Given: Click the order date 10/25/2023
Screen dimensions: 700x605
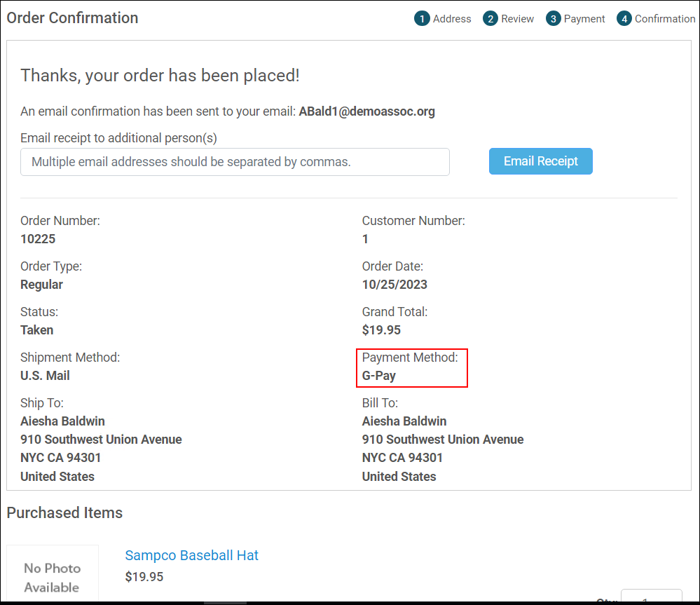Looking at the screenshot, I should (x=394, y=285).
